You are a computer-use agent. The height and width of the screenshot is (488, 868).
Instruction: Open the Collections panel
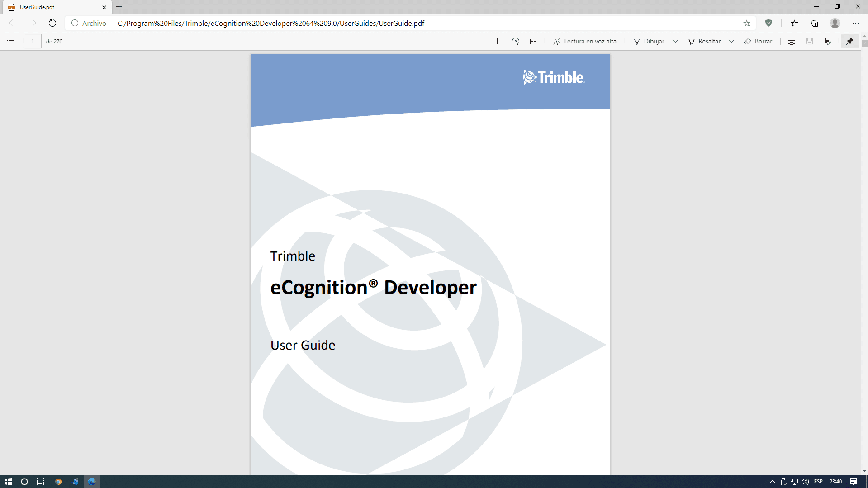pyautogui.click(x=815, y=23)
